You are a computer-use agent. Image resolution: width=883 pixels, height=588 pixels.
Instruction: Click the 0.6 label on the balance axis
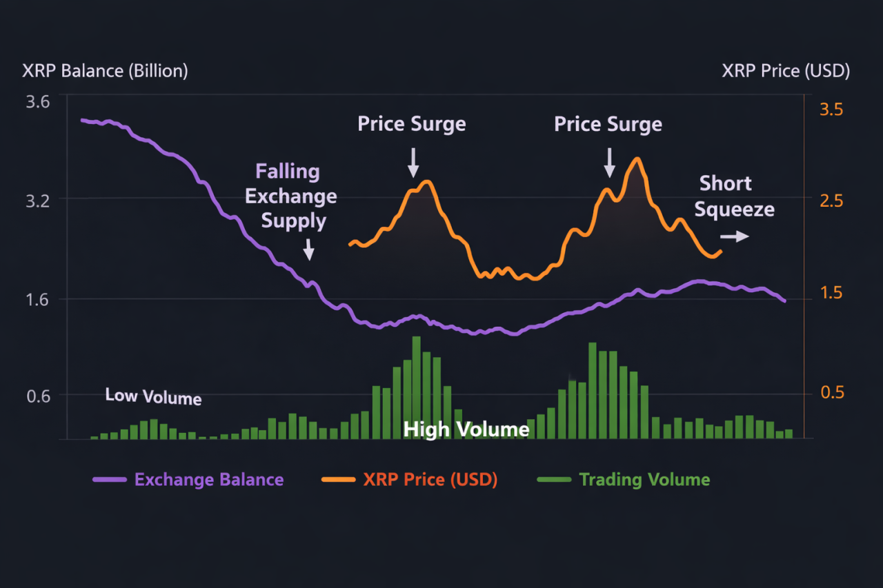pos(38,396)
